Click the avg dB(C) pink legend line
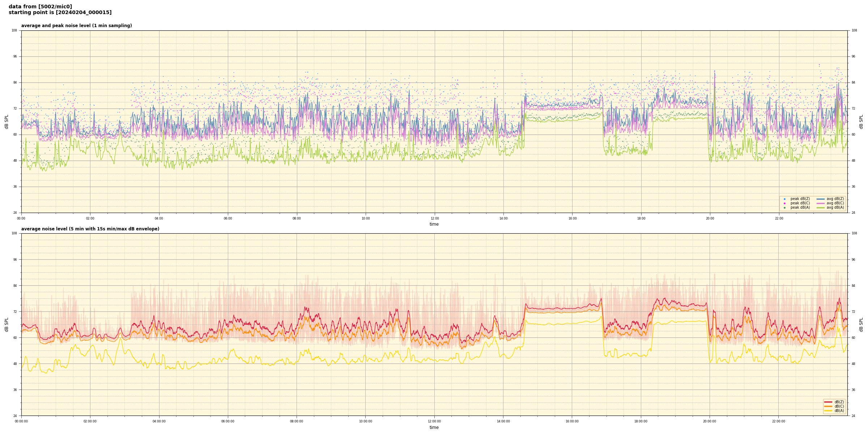868x434 pixels. tap(820, 203)
